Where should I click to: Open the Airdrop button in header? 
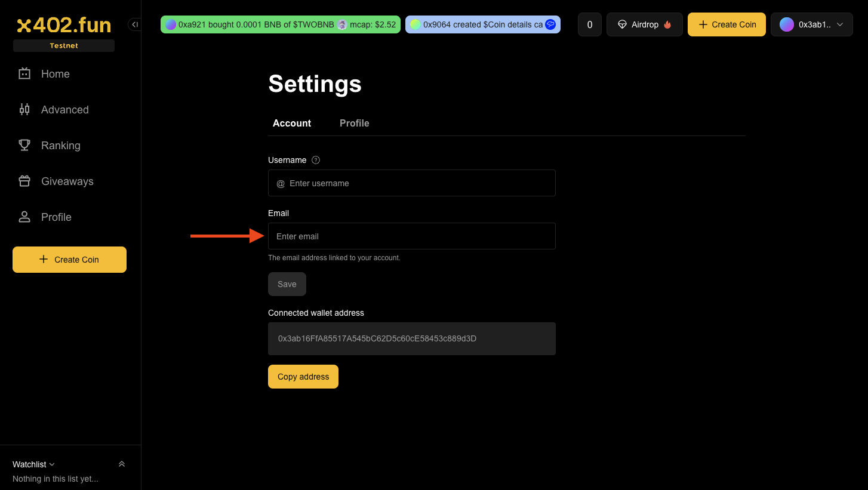point(644,24)
